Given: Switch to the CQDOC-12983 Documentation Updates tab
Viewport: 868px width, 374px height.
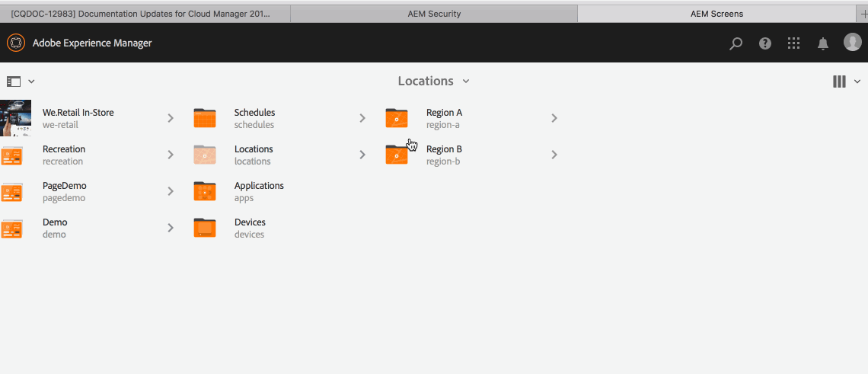Looking at the screenshot, I should pyautogui.click(x=145, y=14).
